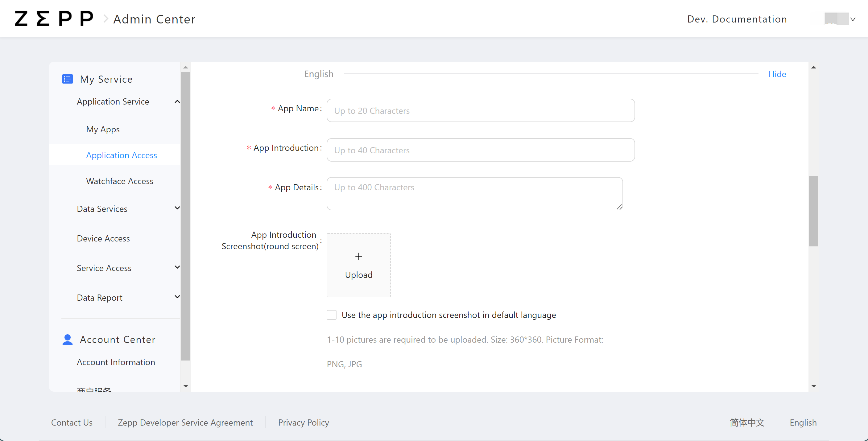
Task: Expand the Service Access menu
Action: (177, 267)
